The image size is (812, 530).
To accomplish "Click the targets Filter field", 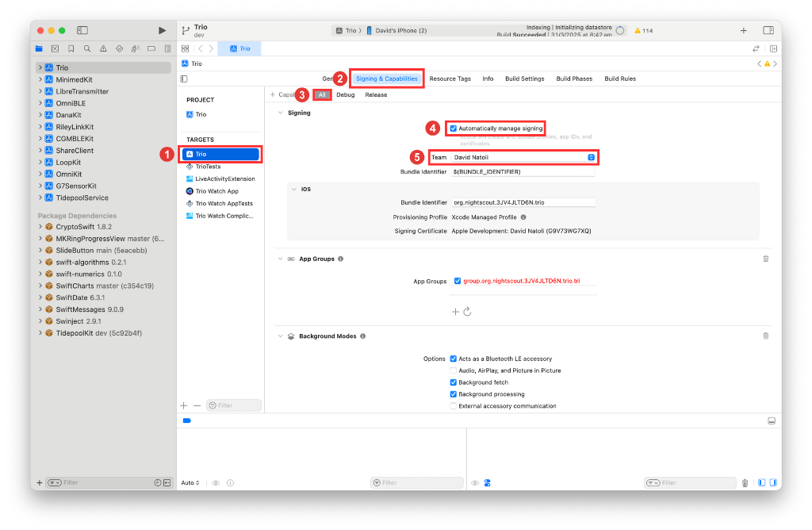I will pyautogui.click(x=234, y=405).
